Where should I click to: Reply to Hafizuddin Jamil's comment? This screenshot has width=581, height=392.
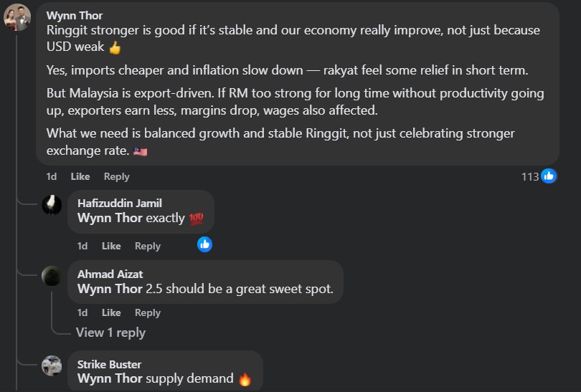pos(148,246)
